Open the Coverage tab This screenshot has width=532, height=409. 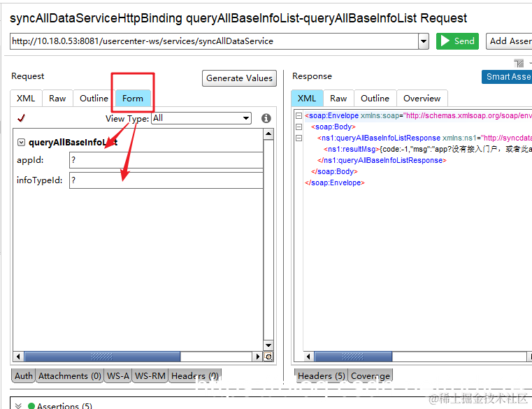(x=370, y=375)
